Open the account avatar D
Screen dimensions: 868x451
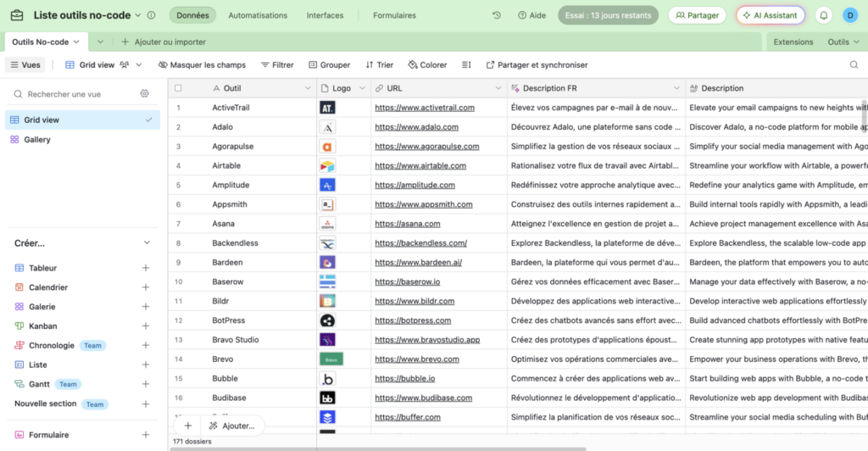[850, 15]
